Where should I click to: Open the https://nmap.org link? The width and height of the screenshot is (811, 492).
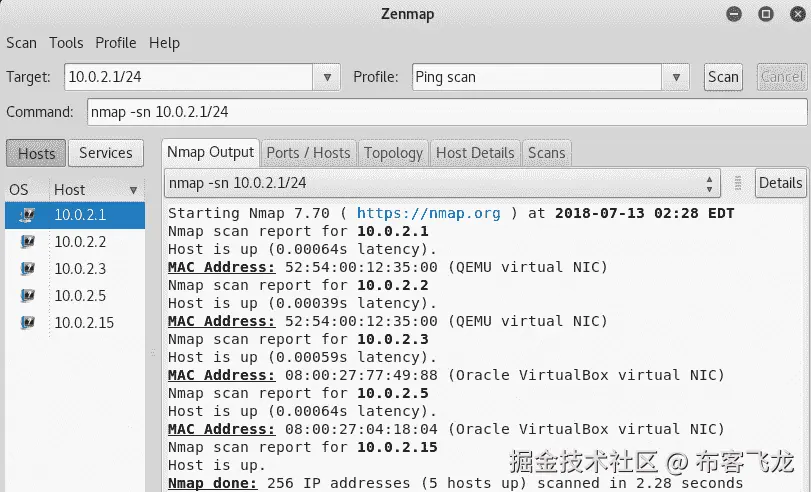click(428, 214)
